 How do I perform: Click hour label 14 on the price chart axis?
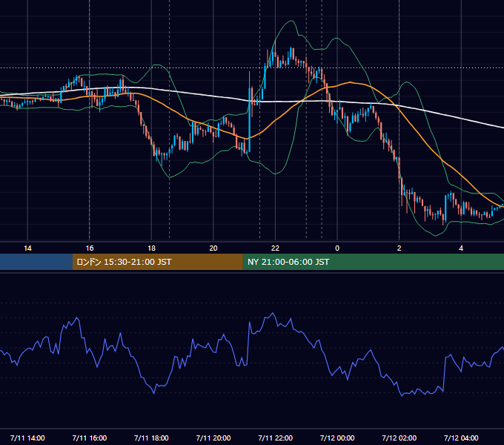27,248
